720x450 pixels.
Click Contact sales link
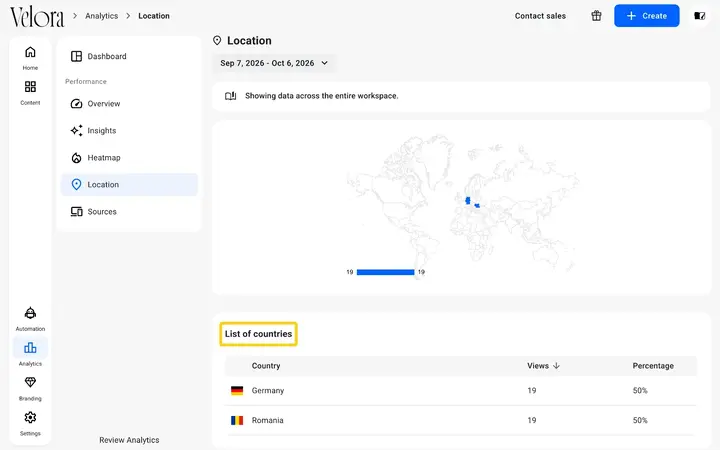tap(540, 16)
